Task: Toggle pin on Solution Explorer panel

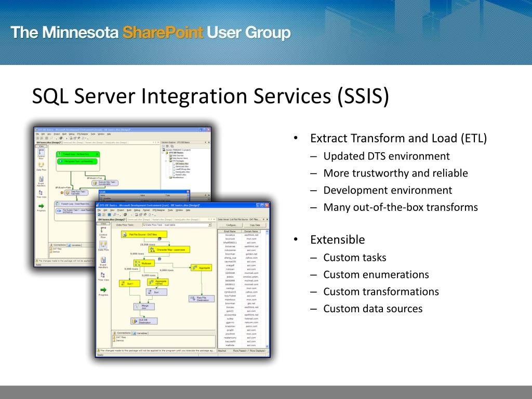Action: point(205,142)
